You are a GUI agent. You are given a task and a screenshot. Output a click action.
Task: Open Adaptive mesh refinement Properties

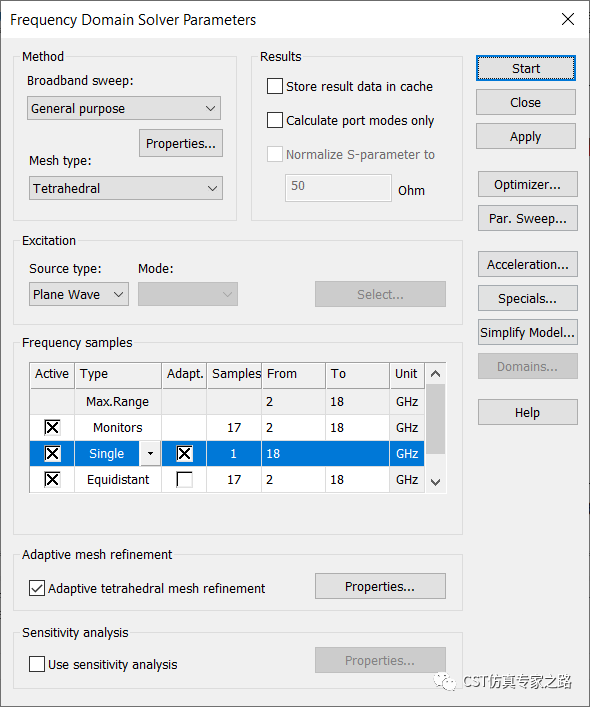point(380,586)
